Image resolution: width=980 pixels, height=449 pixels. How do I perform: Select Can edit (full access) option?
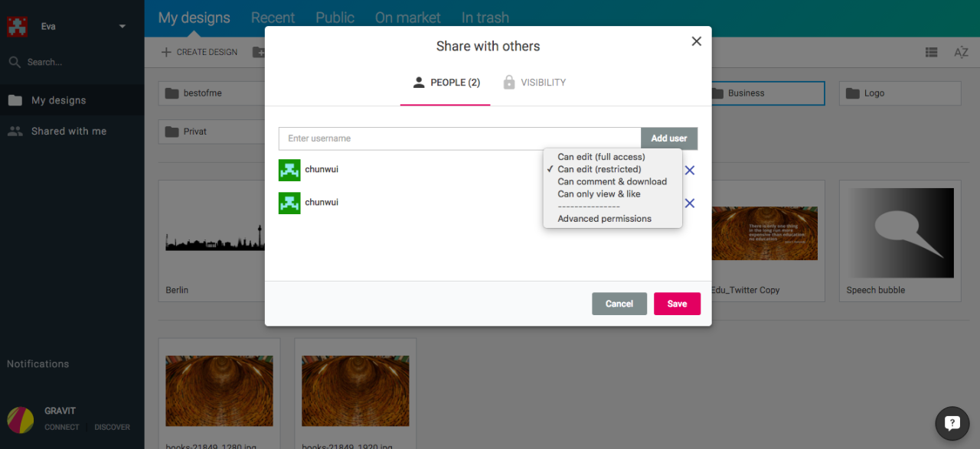[x=601, y=157]
